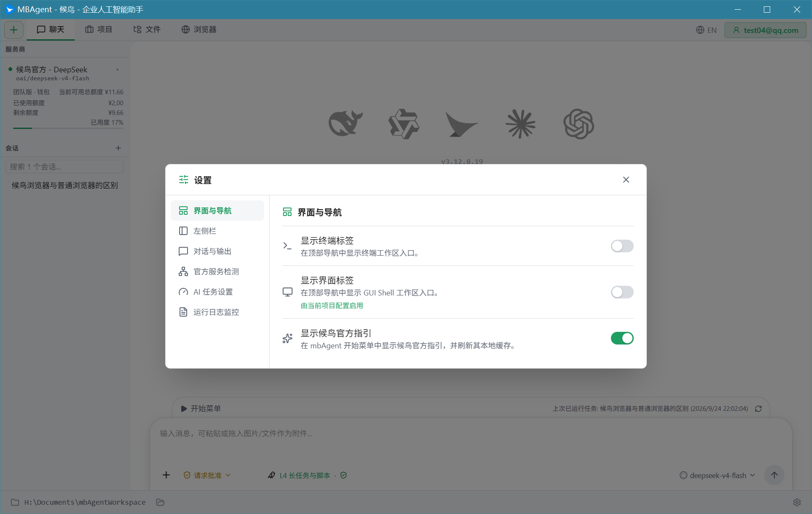Click the folder icon before workspace path

15,502
